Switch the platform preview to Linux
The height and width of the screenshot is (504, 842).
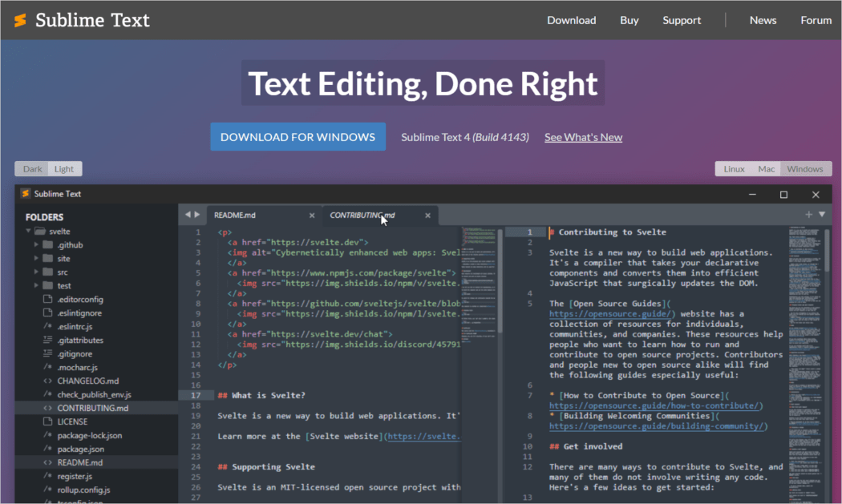pyautogui.click(x=734, y=168)
